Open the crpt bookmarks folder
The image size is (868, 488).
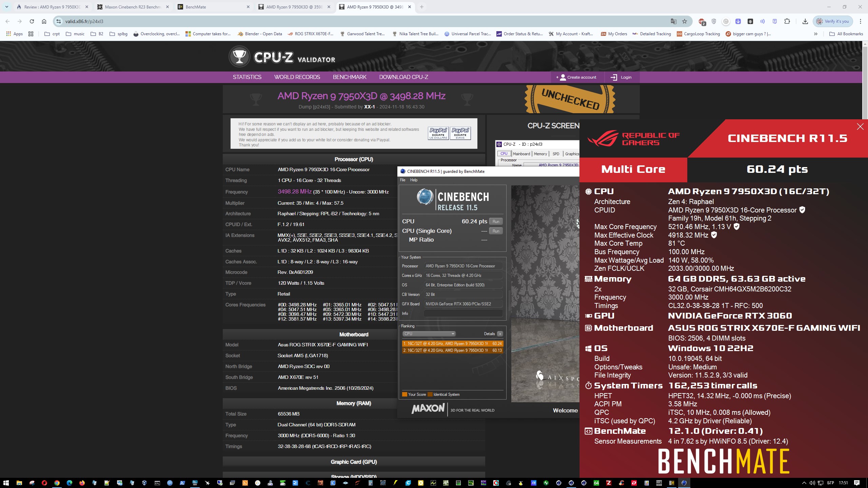(52, 34)
